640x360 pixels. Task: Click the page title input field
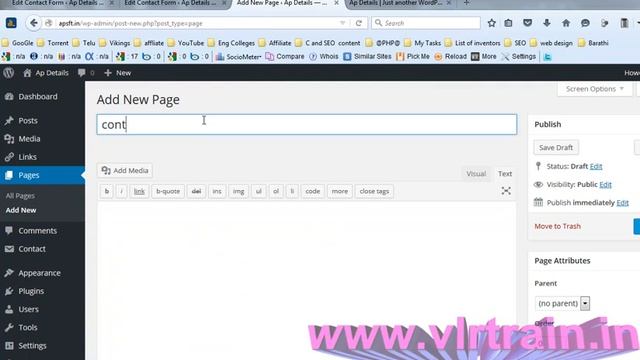(x=307, y=124)
